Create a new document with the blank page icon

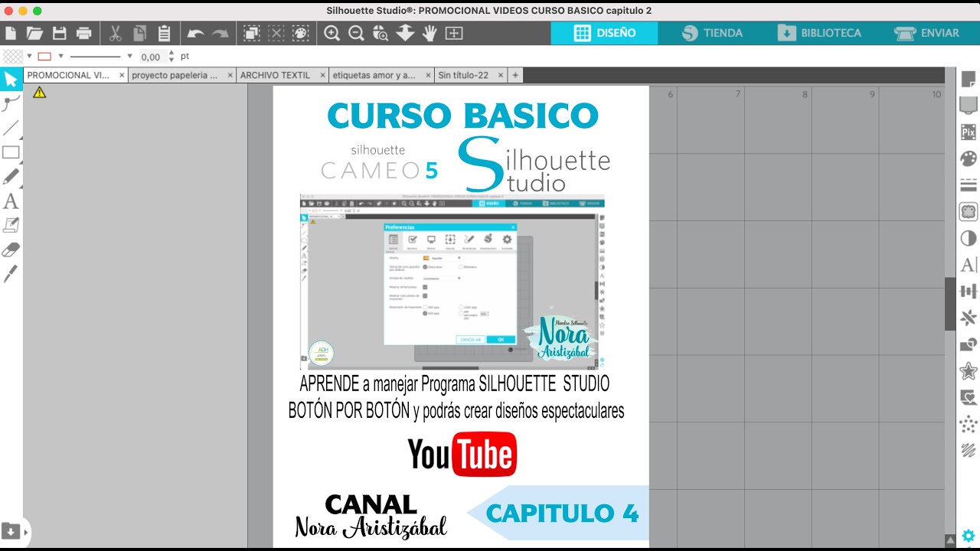click(x=11, y=34)
